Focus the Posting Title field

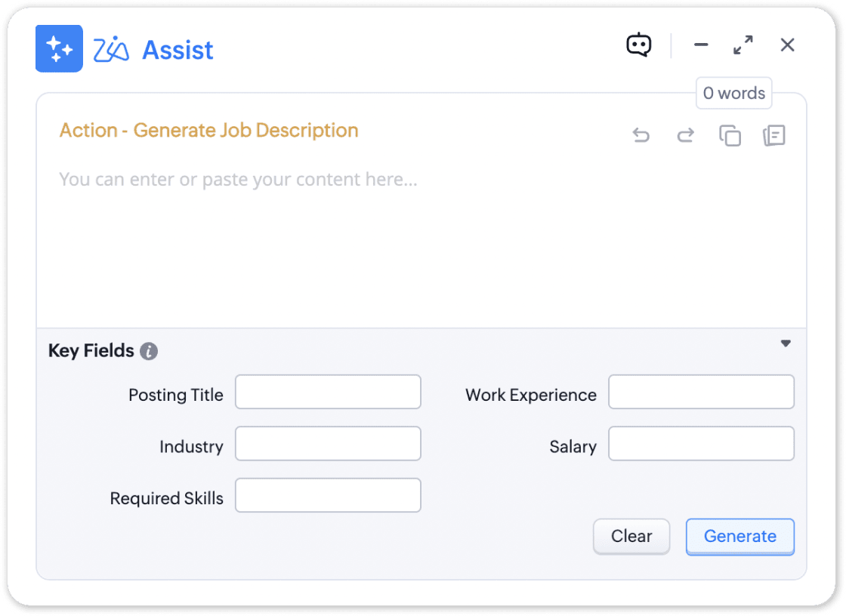[328, 392]
